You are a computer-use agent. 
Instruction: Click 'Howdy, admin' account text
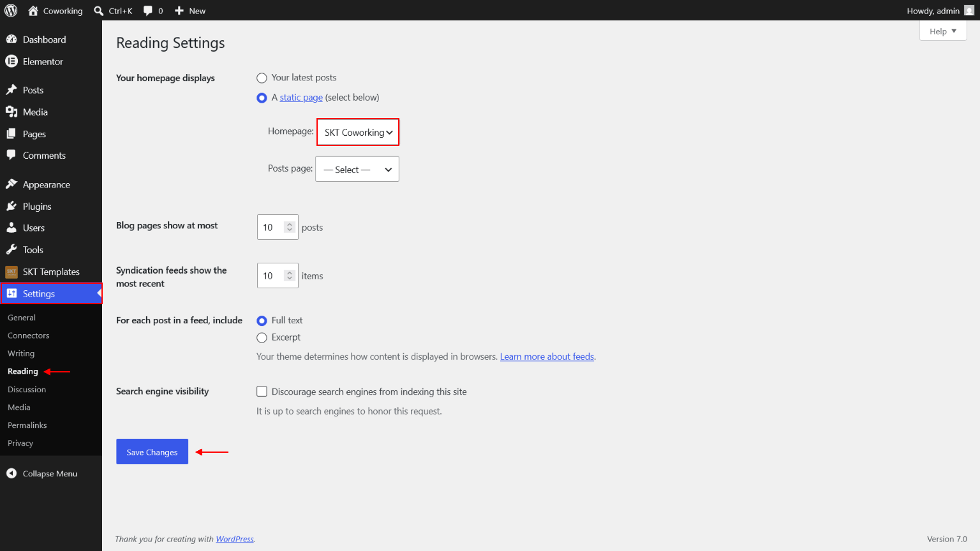pos(933,11)
